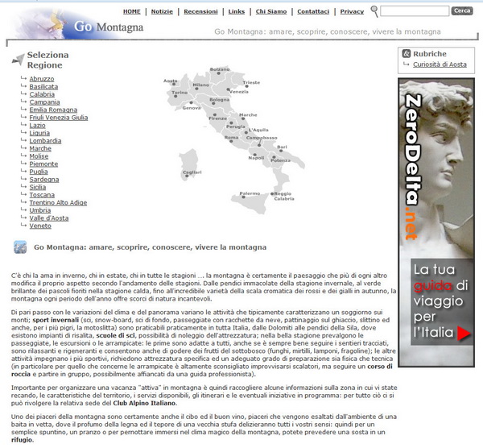Click Cagliari on the Sardinia map

[x=192, y=172]
